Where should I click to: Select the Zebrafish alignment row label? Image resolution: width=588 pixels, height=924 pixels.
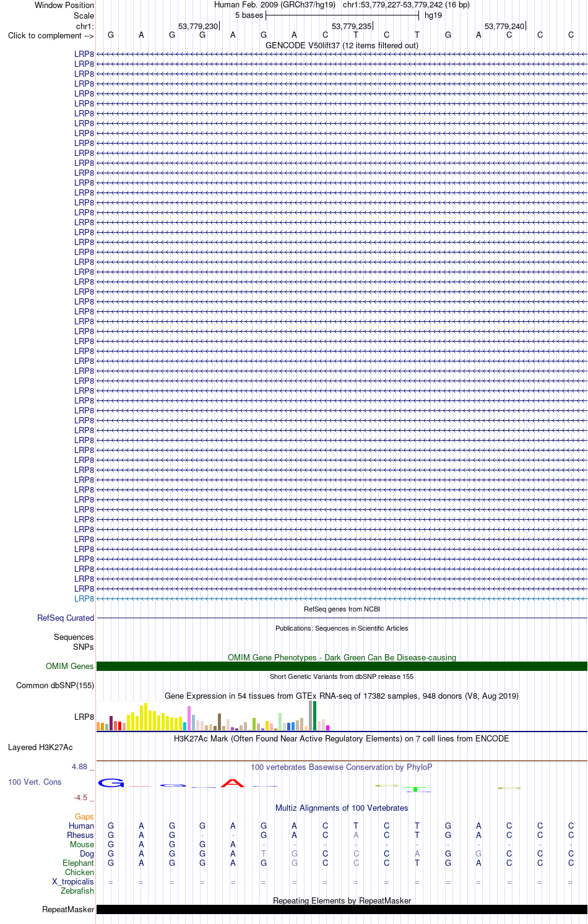click(x=77, y=891)
